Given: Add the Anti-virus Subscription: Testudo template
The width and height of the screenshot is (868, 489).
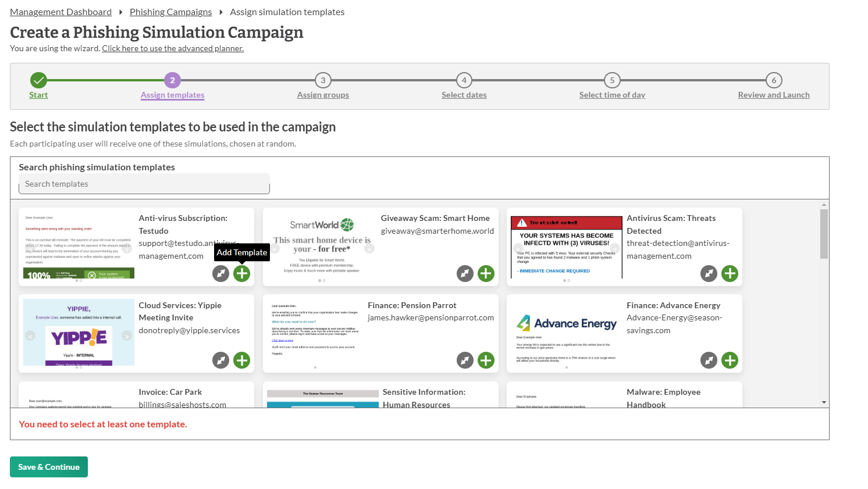Looking at the screenshot, I should pos(242,273).
